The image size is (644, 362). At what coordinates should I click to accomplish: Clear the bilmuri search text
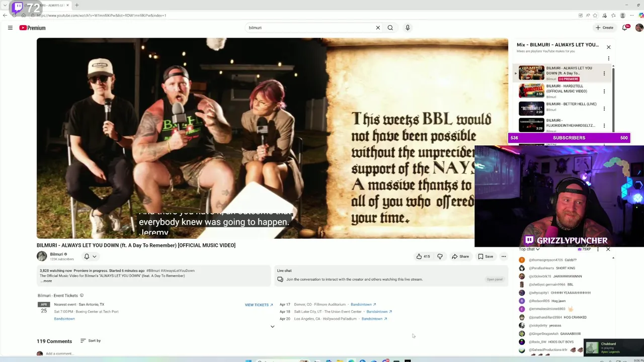(378, 28)
